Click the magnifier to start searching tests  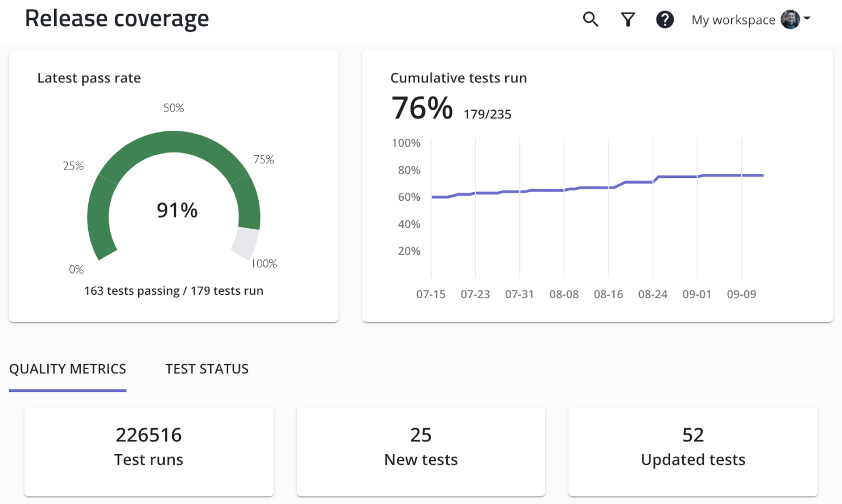591,19
